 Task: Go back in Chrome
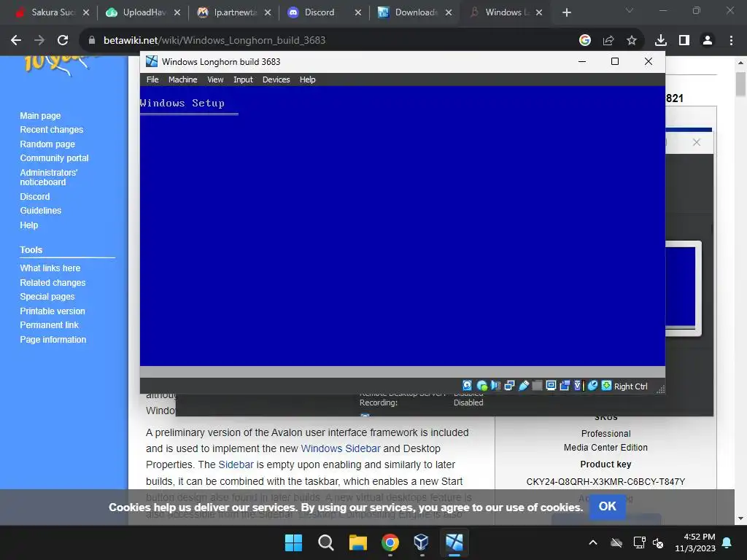[16, 41]
